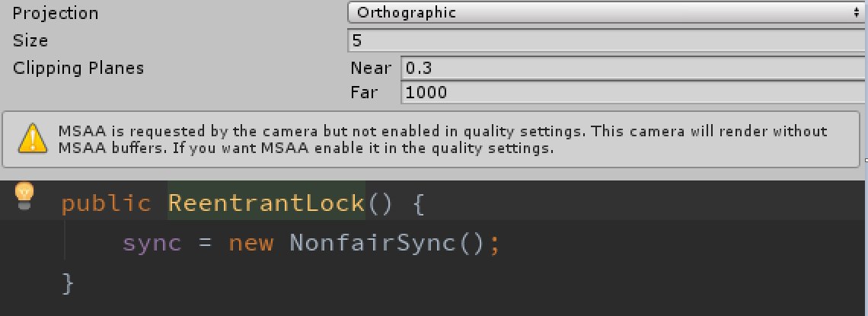This screenshot has width=868, height=316.
Task: Place cursor on the ReentrantLock constructor name
Action: pos(266,203)
